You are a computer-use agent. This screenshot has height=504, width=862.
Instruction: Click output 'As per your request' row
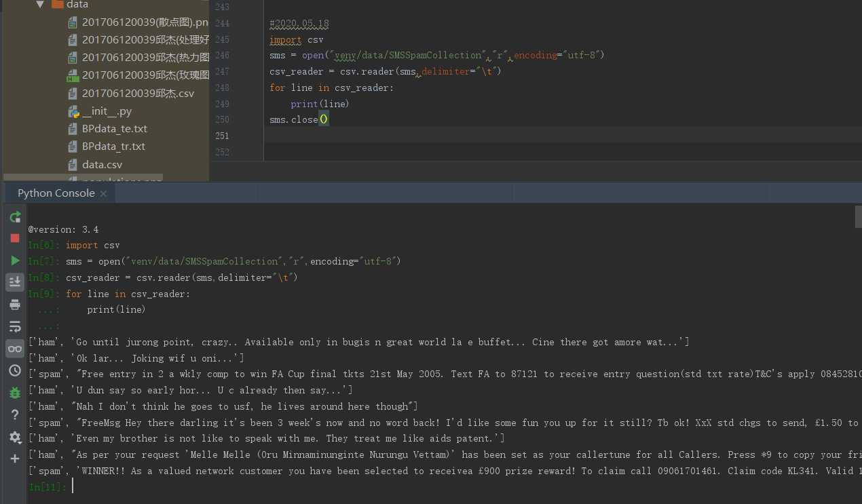point(445,454)
